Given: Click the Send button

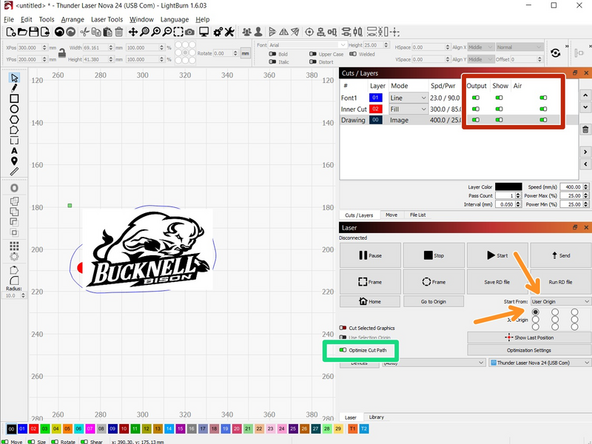Looking at the screenshot, I should [x=561, y=256].
